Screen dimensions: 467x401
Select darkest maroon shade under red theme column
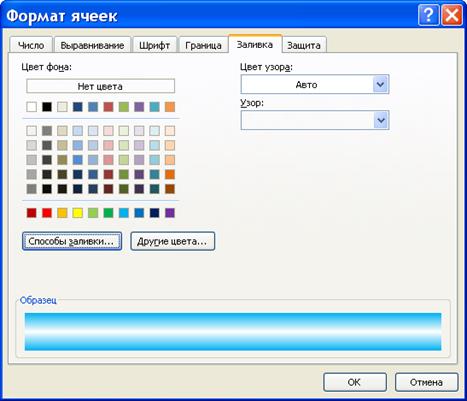108,189
